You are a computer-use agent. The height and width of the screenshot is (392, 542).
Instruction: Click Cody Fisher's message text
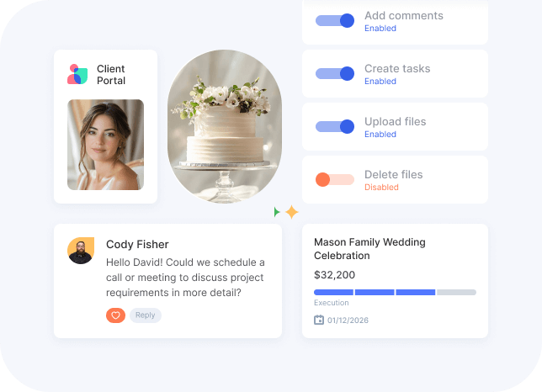185,278
